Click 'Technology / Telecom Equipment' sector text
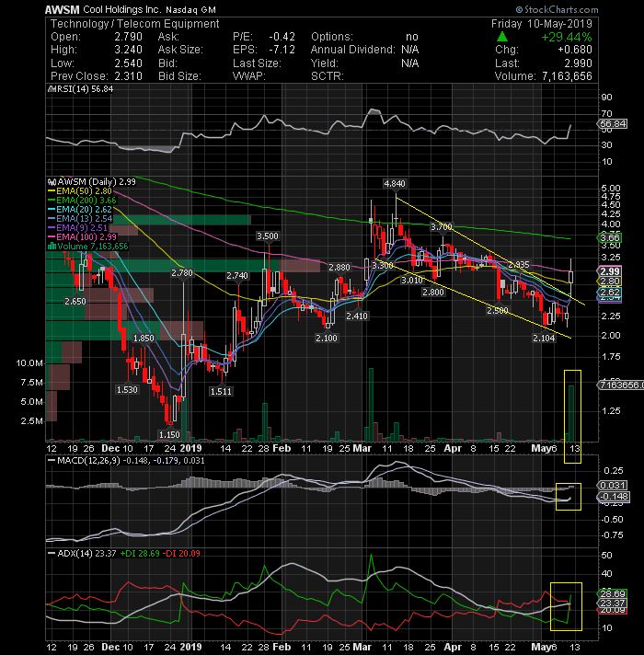Viewport: 644px width, 655px height. pyautogui.click(x=135, y=23)
